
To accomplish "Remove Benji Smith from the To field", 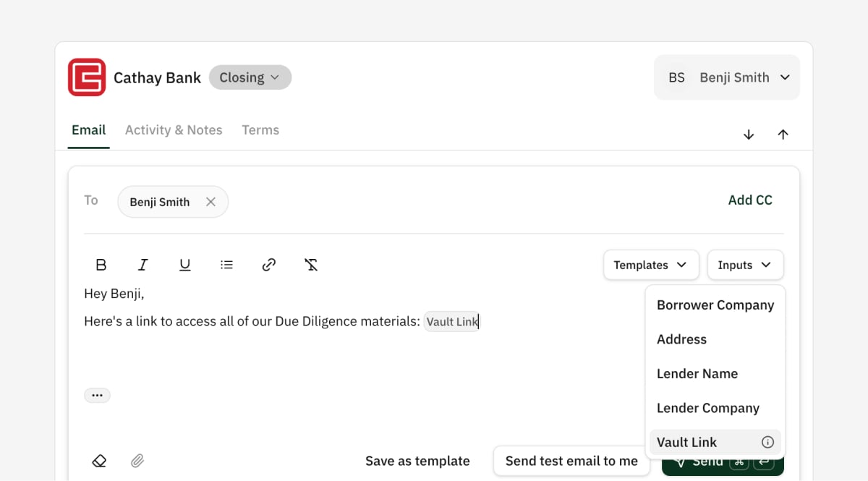I will click(210, 202).
